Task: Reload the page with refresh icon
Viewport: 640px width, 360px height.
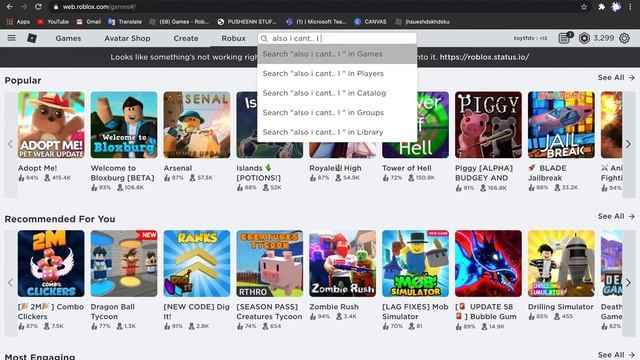Action: [38, 7]
